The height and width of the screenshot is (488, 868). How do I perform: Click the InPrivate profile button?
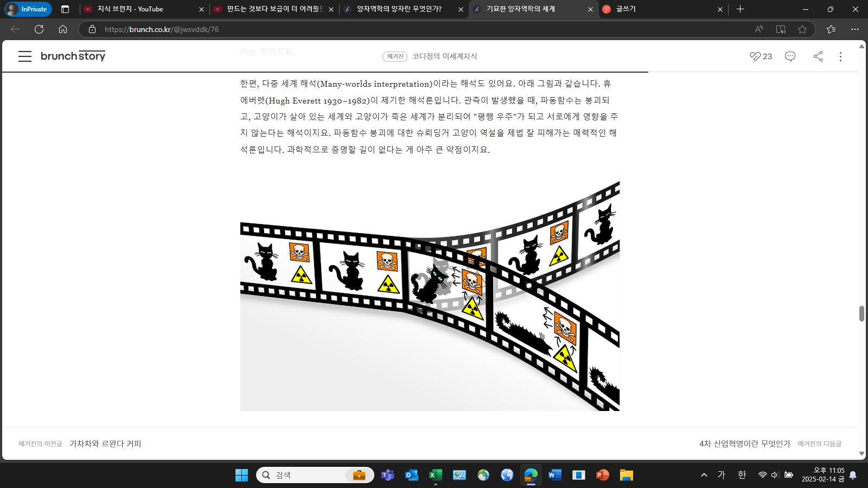[28, 9]
